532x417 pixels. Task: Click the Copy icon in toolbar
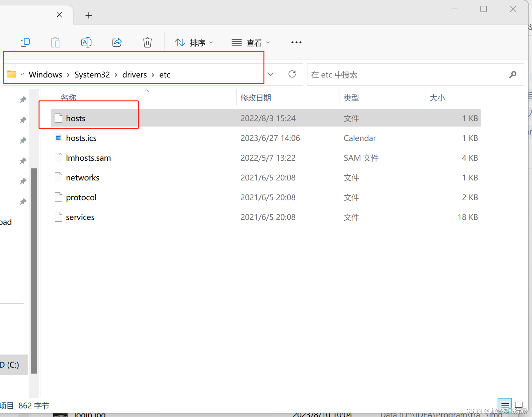pyautogui.click(x=25, y=42)
